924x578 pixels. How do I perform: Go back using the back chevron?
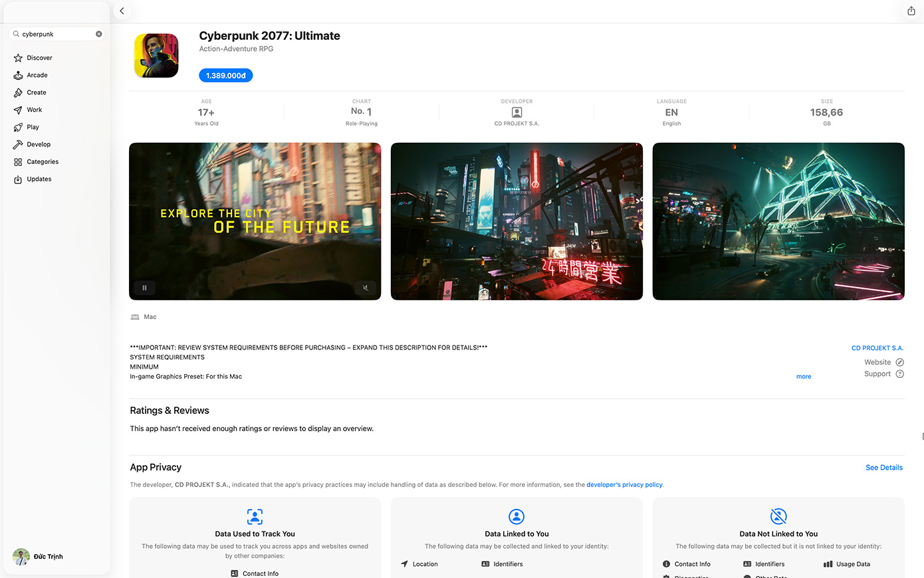click(x=122, y=11)
